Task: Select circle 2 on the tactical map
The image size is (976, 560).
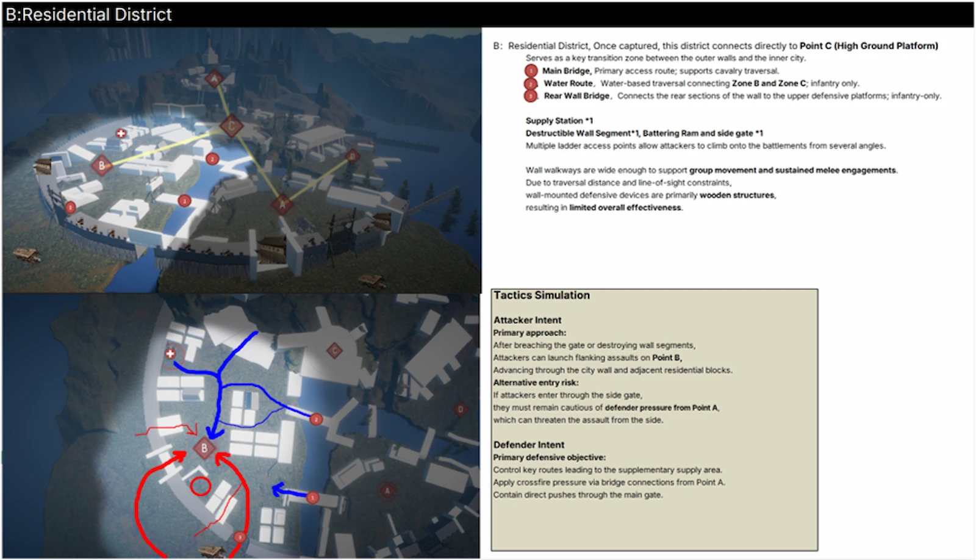Action: [x=315, y=419]
